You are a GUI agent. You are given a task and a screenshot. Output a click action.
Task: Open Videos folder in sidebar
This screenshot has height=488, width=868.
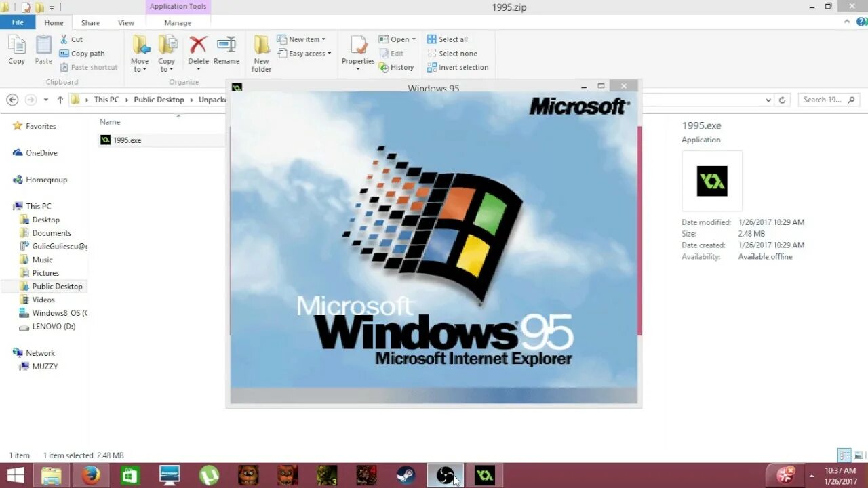pyautogui.click(x=37, y=300)
